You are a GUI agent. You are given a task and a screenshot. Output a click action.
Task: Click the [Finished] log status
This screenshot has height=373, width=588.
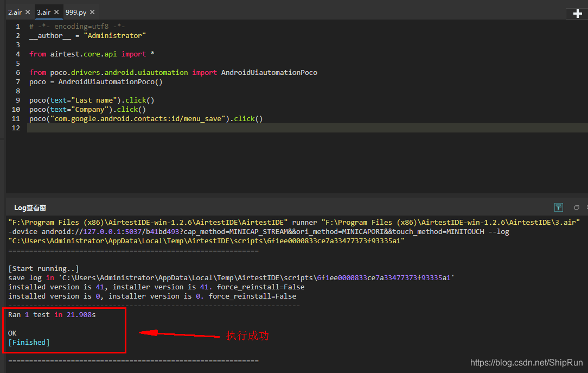point(29,343)
